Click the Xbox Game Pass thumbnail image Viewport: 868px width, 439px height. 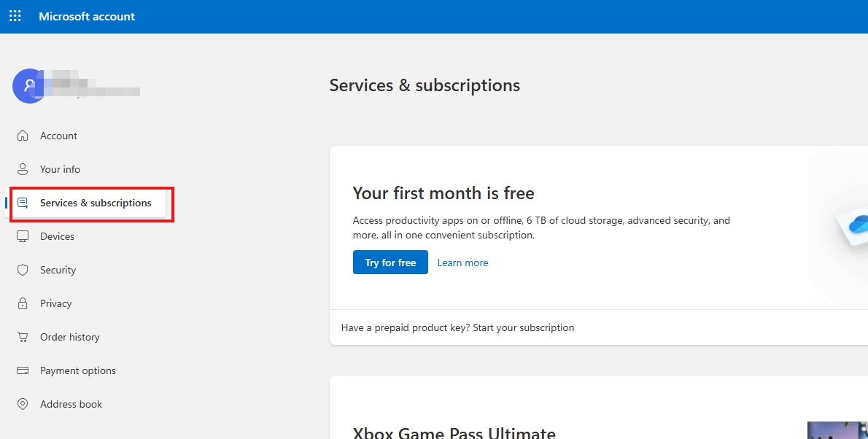click(x=837, y=430)
